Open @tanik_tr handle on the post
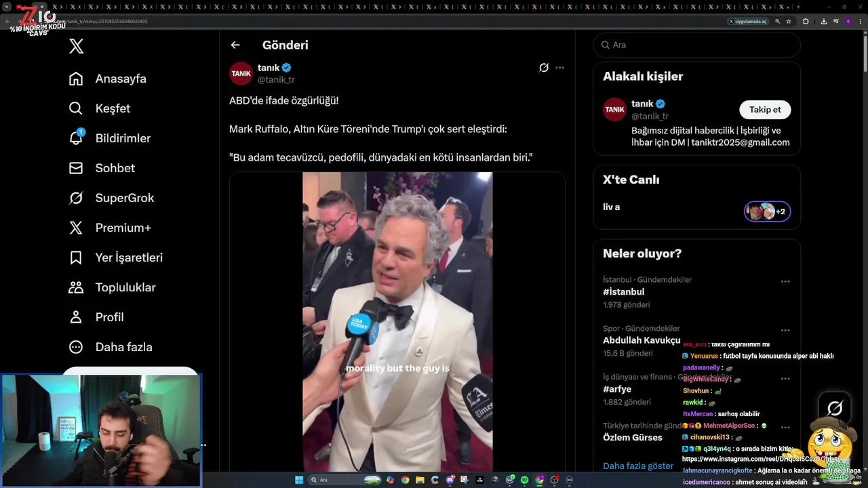The height and width of the screenshot is (488, 868). pos(276,79)
